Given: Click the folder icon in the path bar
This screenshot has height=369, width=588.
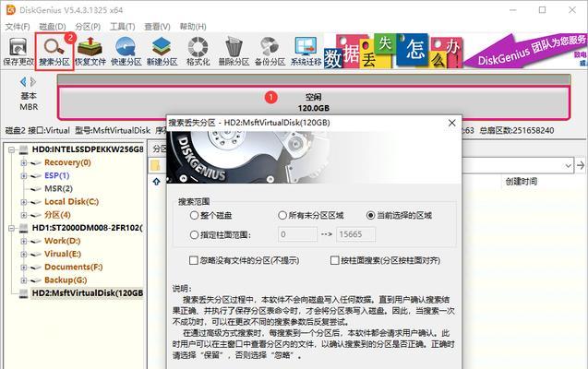Looking at the screenshot, I should [x=156, y=165].
